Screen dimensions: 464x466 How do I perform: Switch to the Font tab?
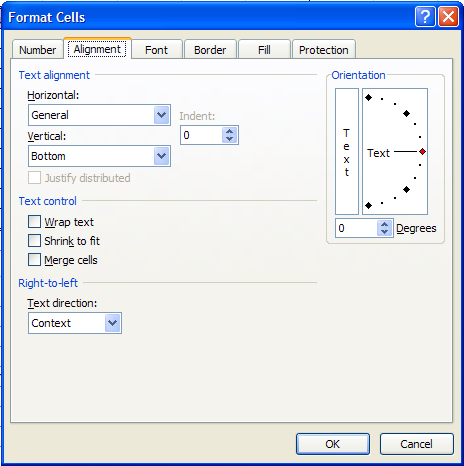[157, 50]
